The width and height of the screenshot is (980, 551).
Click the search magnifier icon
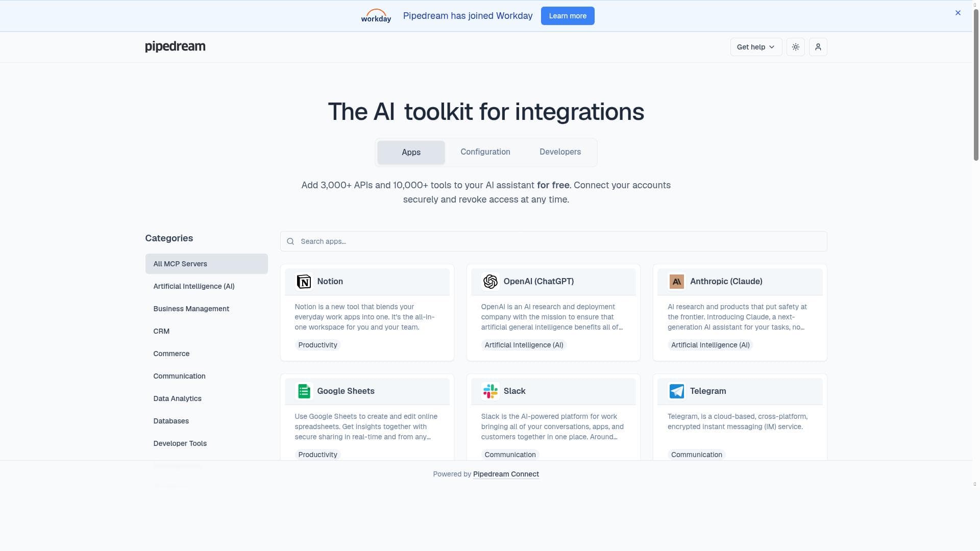(x=290, y=241)
